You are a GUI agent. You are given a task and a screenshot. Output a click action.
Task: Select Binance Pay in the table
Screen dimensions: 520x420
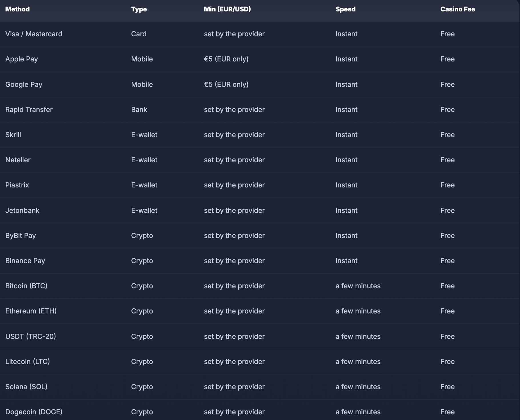[x=25, y=261]
